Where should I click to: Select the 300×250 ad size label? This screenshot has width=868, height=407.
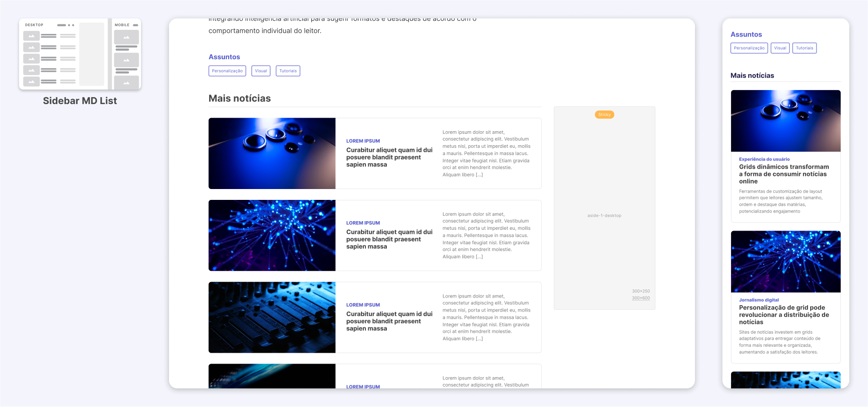pyautogui.click(x=641, y=291)
